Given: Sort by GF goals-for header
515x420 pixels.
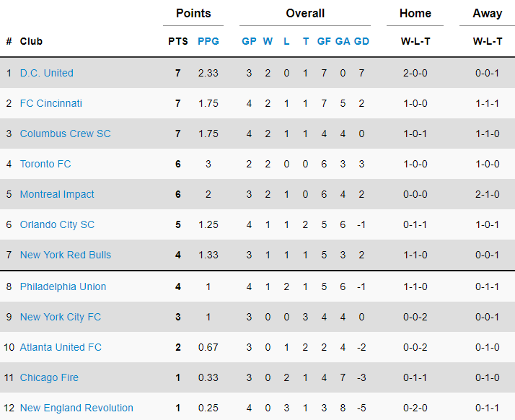Looking at the screenshot, I should 324,41.
